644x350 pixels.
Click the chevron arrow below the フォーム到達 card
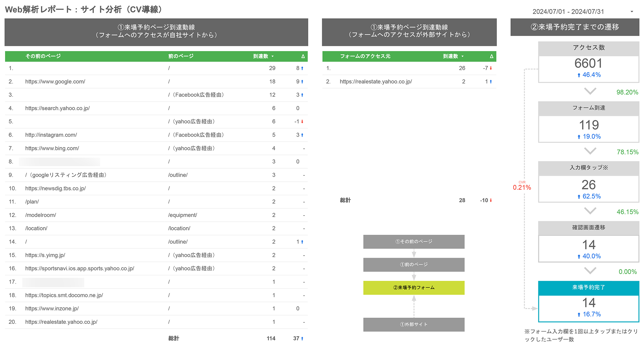[589, 151]
